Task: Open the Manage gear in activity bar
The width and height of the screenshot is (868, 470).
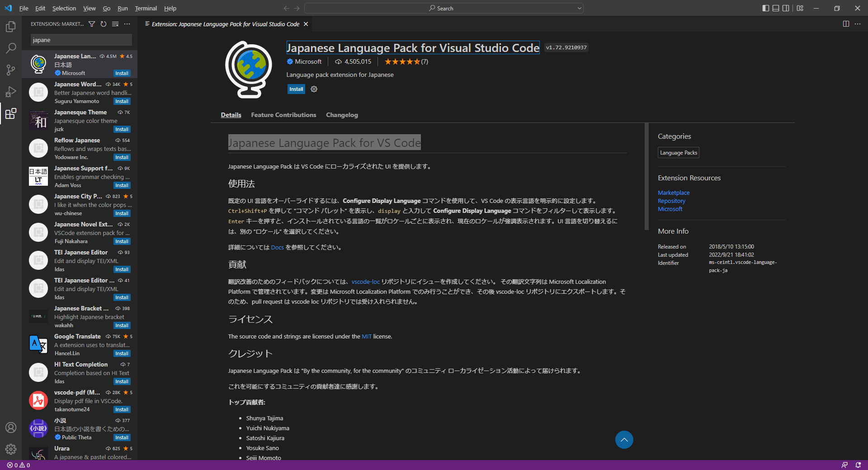Action: 11,449
